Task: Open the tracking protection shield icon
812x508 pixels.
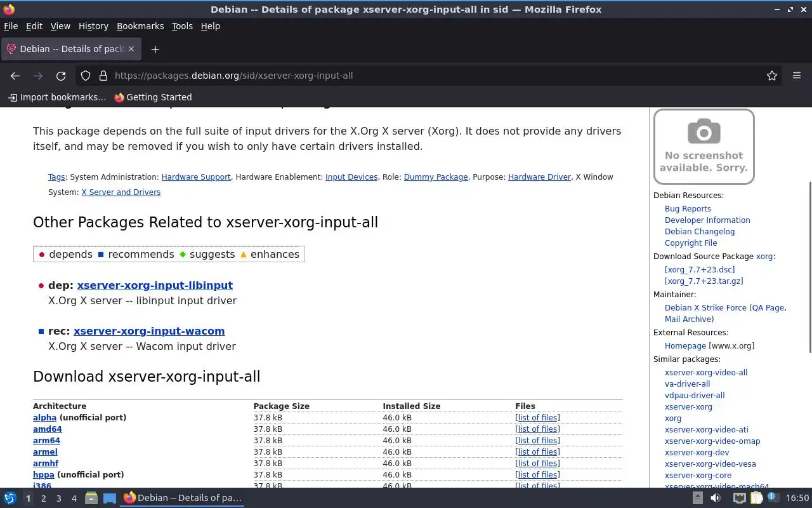Action: tap(86, 76)
